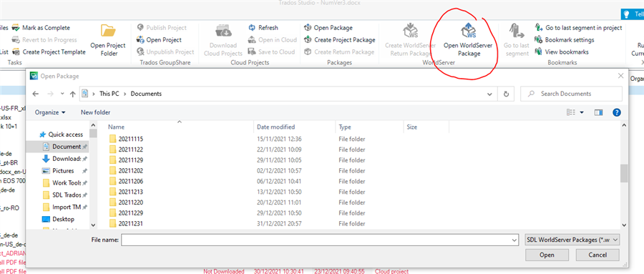Click Go to last segment in project
The width and height of the screenshot is (644, 274).
click(x=579, y=28)
